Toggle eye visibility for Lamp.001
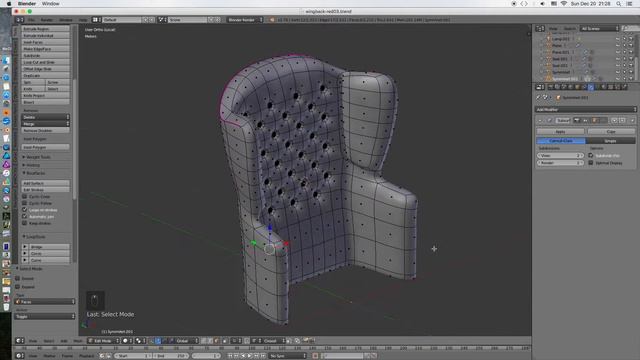 pyautogui.click(x=618, y=39)
